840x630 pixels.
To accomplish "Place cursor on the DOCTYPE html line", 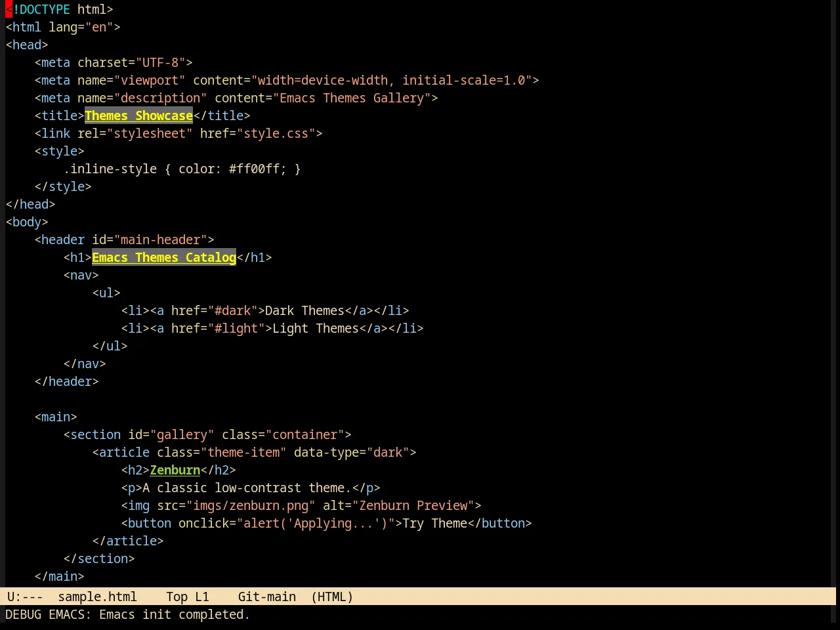I will click(x=60, y=9).
